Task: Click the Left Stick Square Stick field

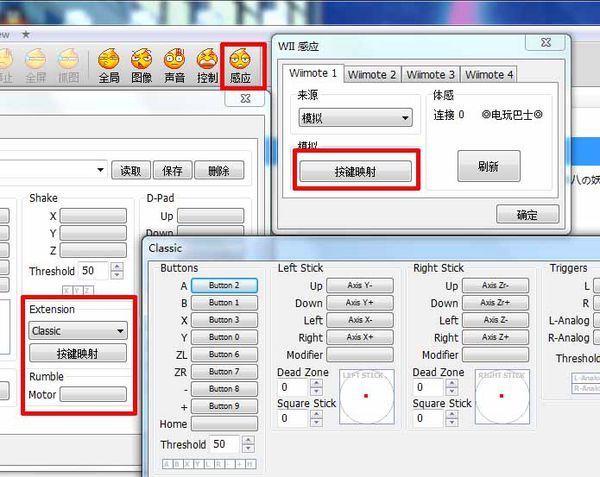Action: click(x=292, y=418)
